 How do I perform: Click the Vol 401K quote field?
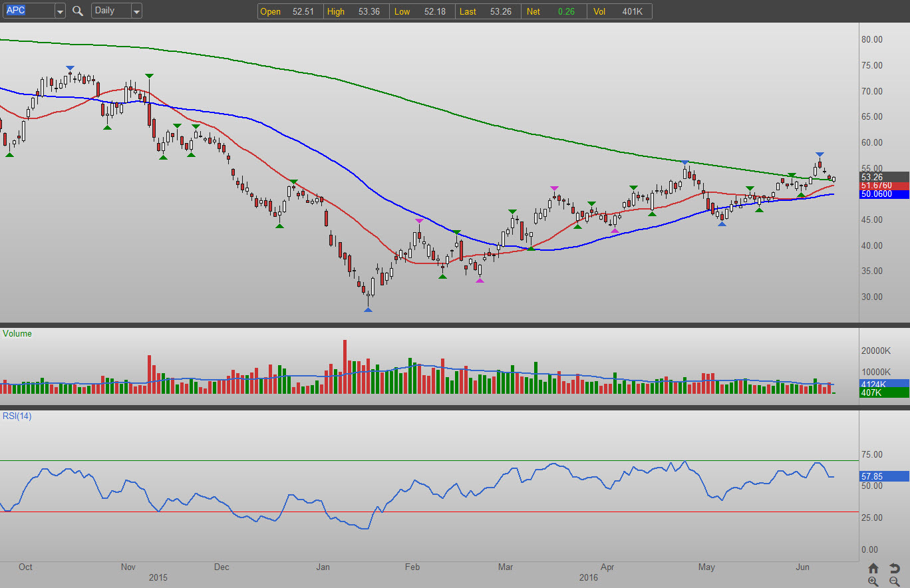point(622,11)
